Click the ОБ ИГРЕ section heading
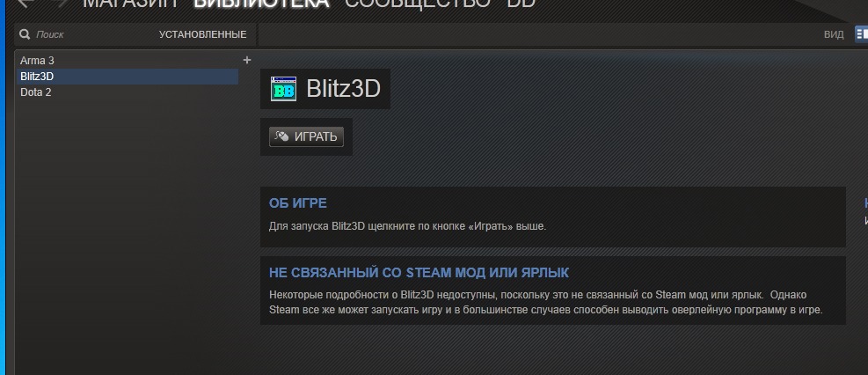Screen dimensions: 868x375 [298, 203]
